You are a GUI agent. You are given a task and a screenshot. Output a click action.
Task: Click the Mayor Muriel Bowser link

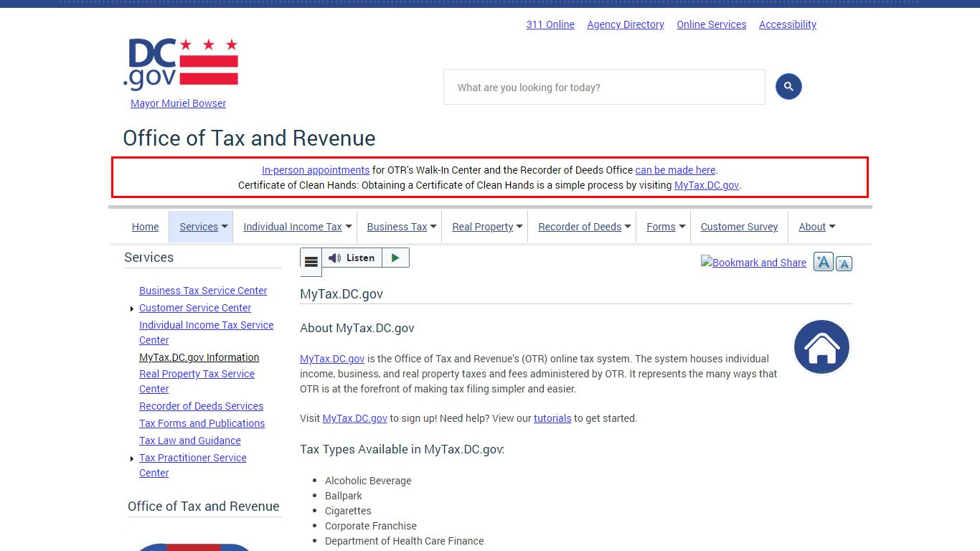tap(179, 103)
